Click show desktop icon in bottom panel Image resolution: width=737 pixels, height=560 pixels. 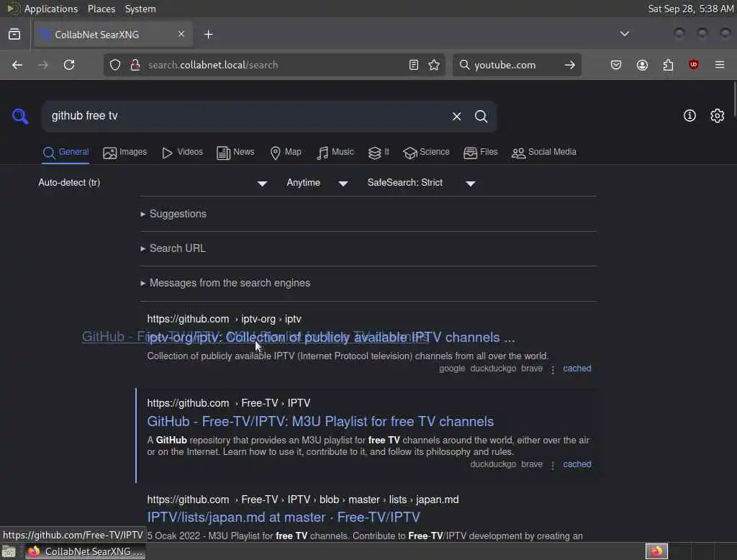tap(9, 551)
